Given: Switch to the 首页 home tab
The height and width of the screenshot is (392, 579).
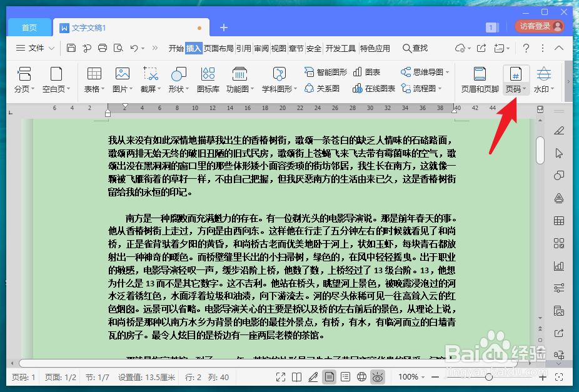Looking at the screenshot, I should point(29,28).
